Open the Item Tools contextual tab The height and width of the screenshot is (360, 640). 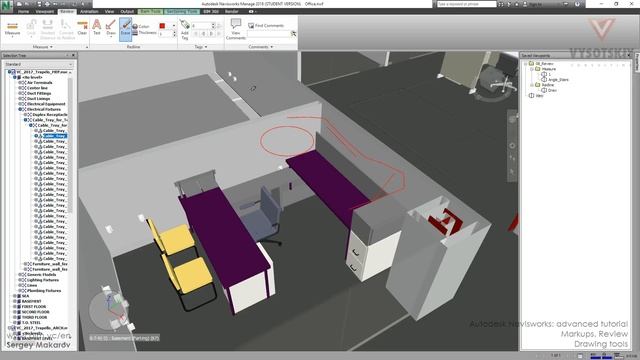151,11
